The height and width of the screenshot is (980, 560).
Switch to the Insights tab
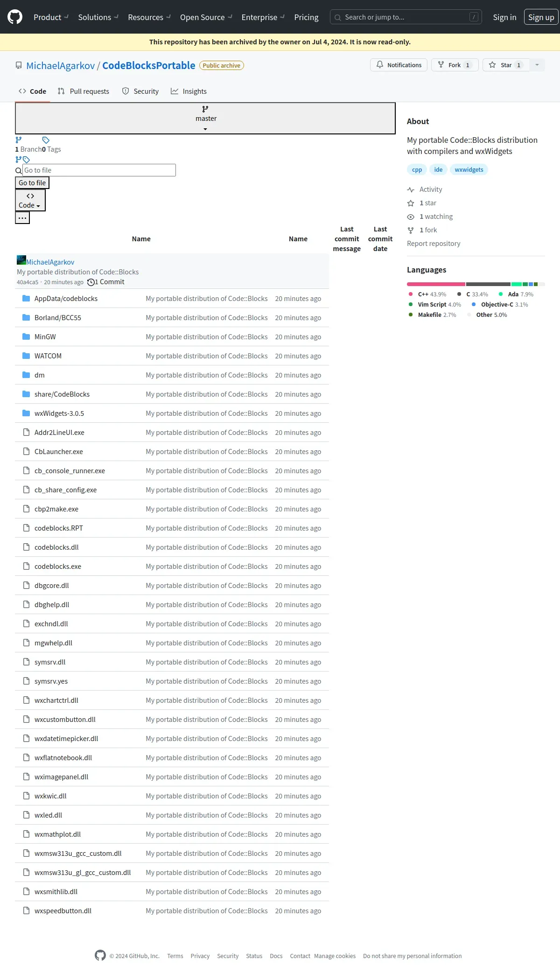click(x=189, y=91)
